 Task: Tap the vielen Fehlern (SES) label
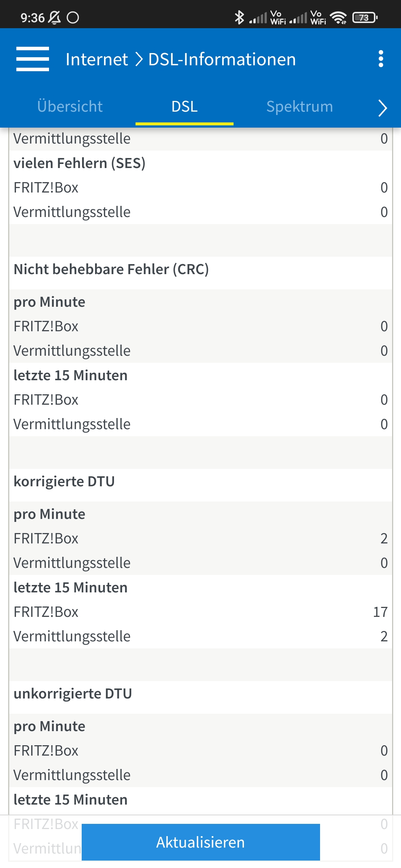79,163
